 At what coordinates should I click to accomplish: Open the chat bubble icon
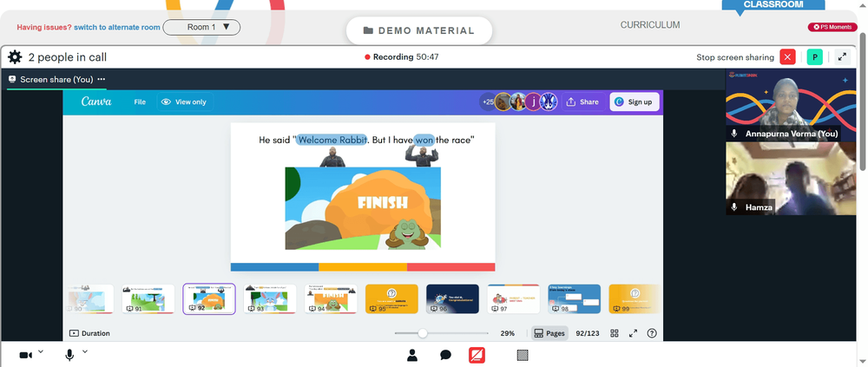(x=445, y=355)
